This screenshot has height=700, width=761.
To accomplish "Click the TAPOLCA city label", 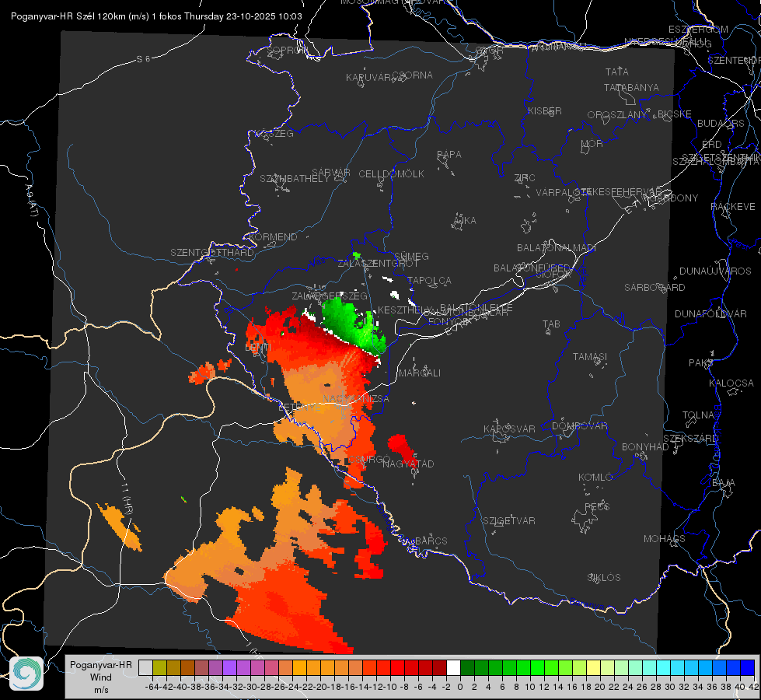I will pyautogui.click(x=430, y=281).
